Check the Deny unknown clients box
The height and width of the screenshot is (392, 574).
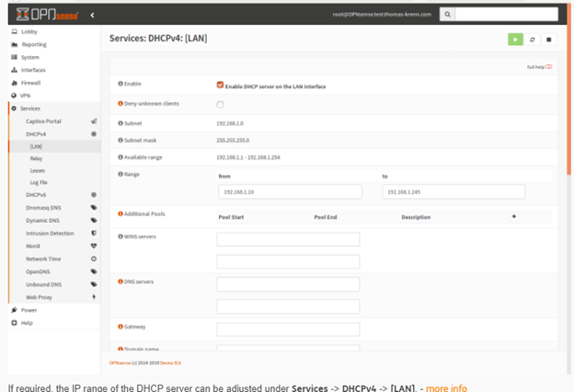220,104
